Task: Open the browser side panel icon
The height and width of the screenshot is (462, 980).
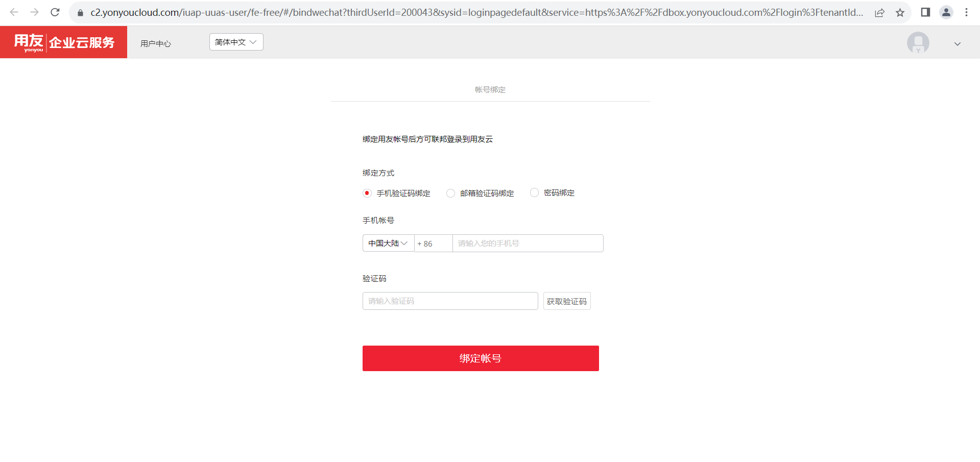Action: 925,12
